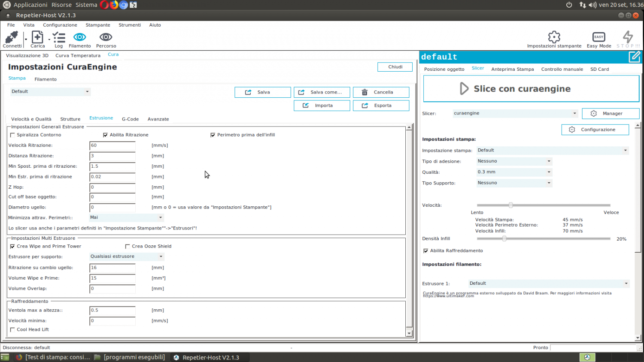Click the Percorso eye icon
This screenshot has height=362, width=644.
(x=106, y=37)
